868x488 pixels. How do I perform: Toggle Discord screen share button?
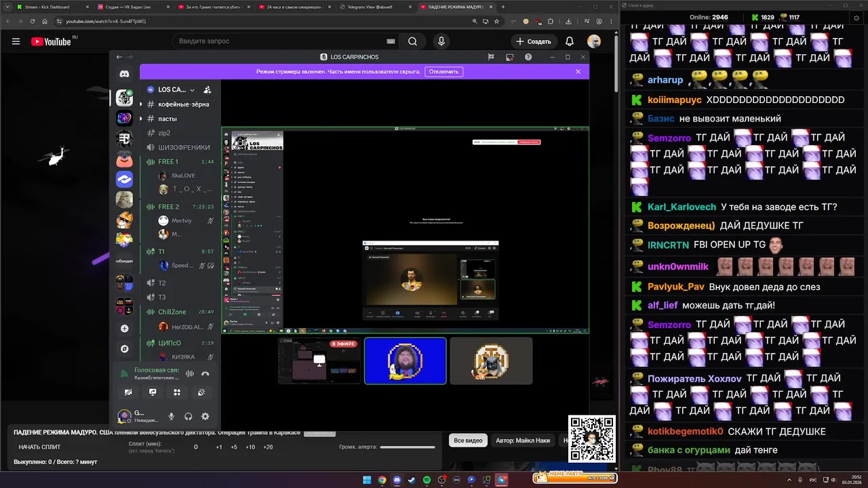(153, 392)
